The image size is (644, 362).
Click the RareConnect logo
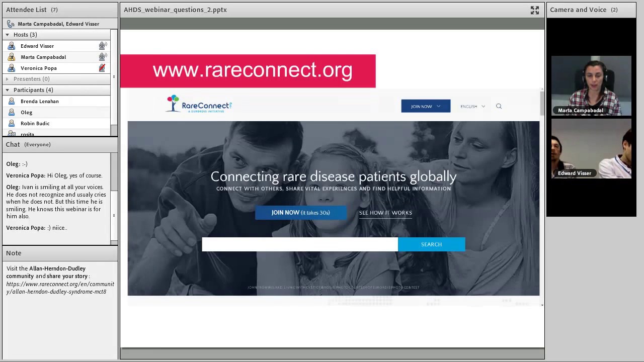click(199, 104)
